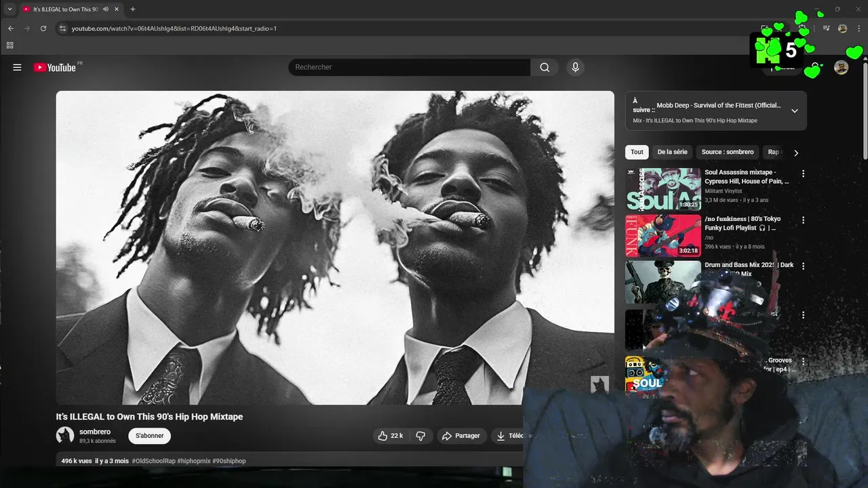Open /no funkiness 80's Tokyo title
Image resolution: width=868 pixels, height=488 pixels.
(x=743, y=223)
